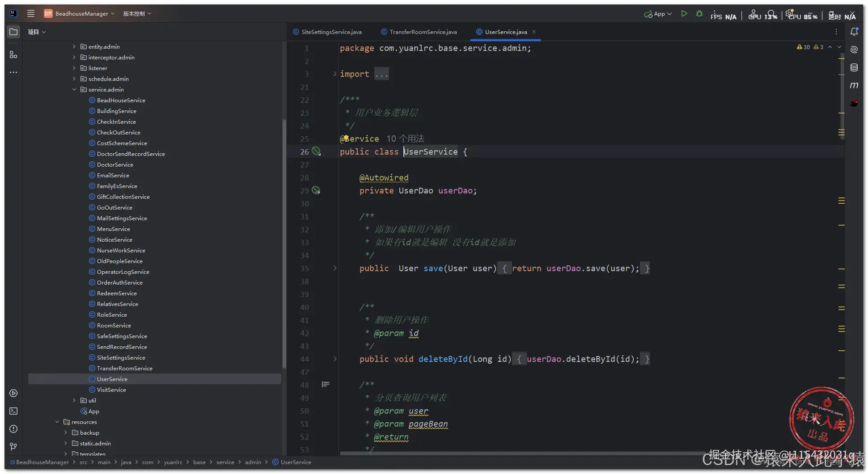Open the Services tool window icon
This screenshot has height=474, width=868.
tap(13, 393)
